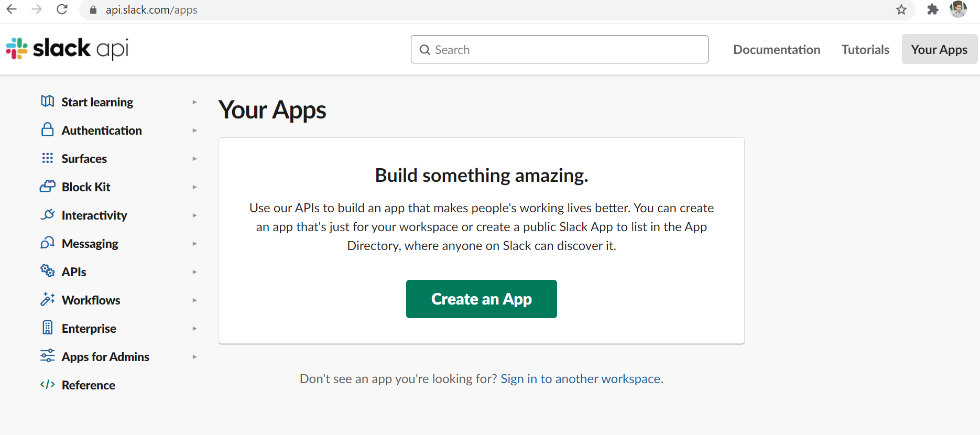Open the Authentication sidebar link
The height and width of the screenshot is (435, 980).
pos(102,130)
